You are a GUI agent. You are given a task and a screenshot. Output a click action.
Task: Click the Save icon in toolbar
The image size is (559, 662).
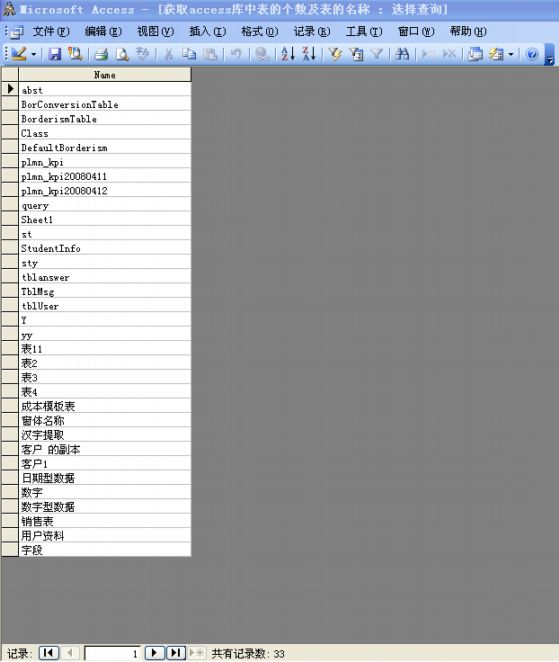(55, 54)
